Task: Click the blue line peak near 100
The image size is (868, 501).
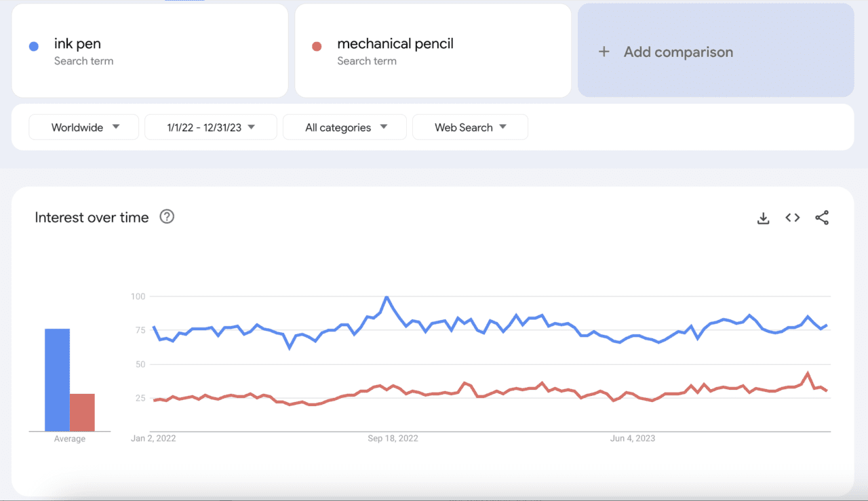Action: point(387,297)
